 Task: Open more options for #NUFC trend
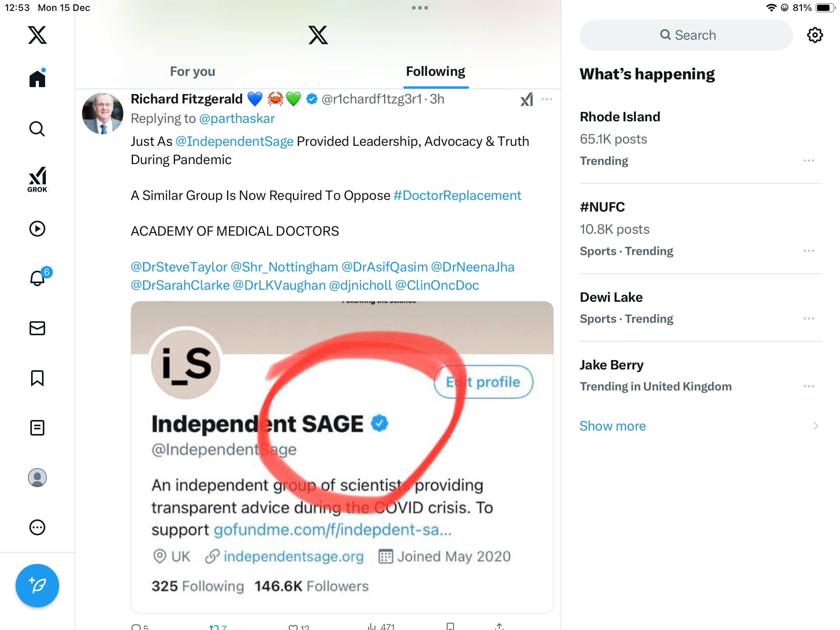pos(809,251)
